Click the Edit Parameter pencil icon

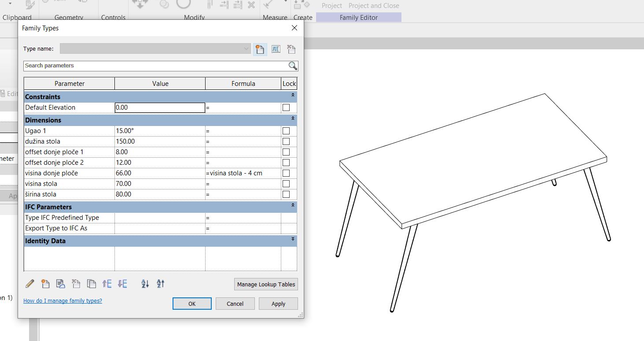click(30, 284)
